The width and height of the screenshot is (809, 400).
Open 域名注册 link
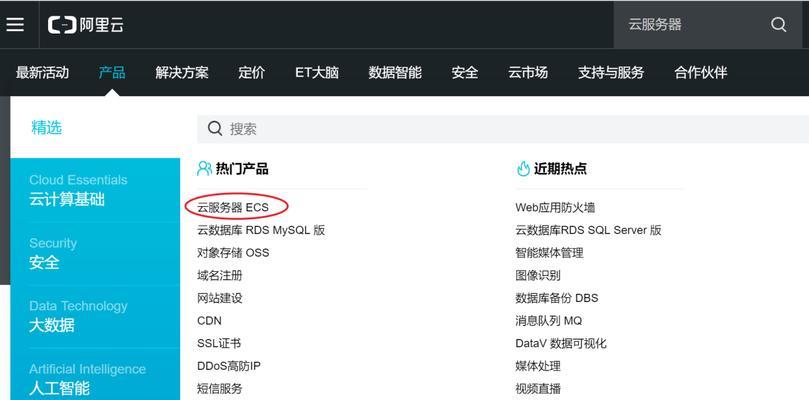coord(220,276)
